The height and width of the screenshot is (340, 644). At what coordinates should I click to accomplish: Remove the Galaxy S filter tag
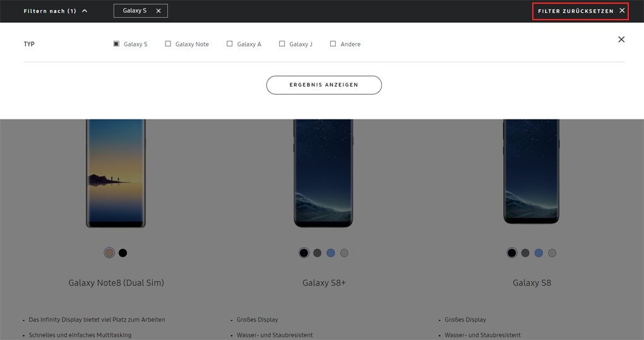coord(158,11)
